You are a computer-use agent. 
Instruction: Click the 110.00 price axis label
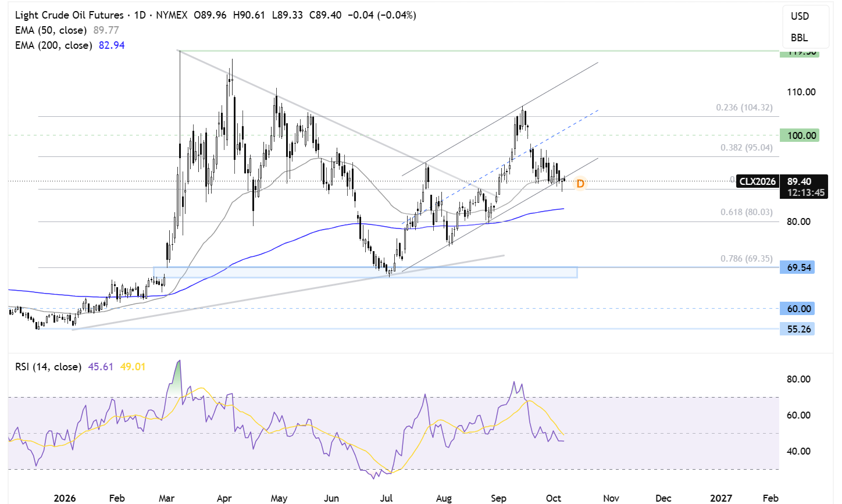(x=801, y=92)
